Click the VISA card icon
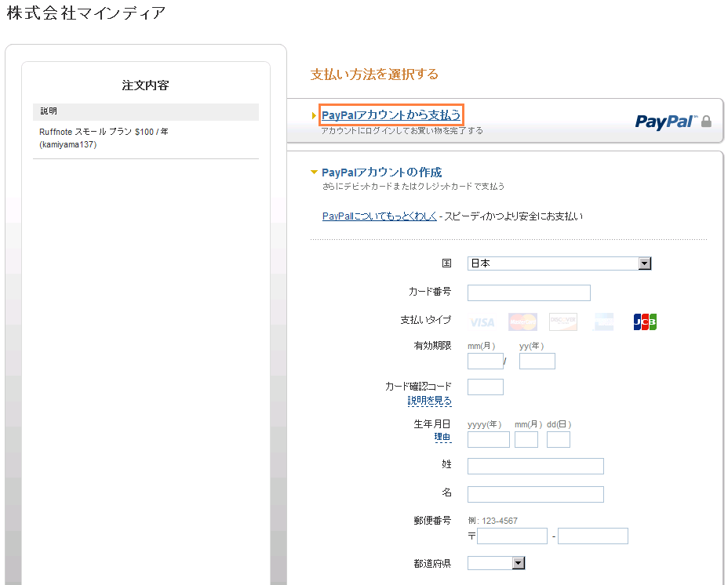728x585 pixels. 482,322
